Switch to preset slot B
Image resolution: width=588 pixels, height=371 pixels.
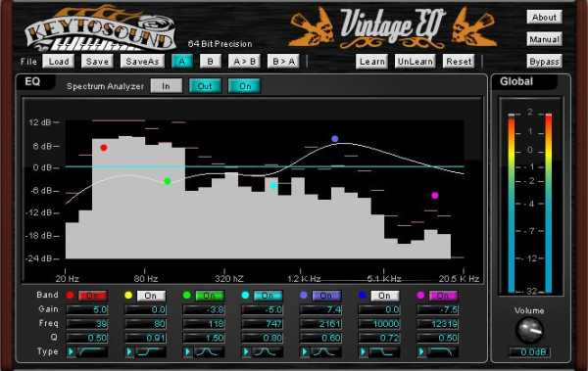pos(210,62)
